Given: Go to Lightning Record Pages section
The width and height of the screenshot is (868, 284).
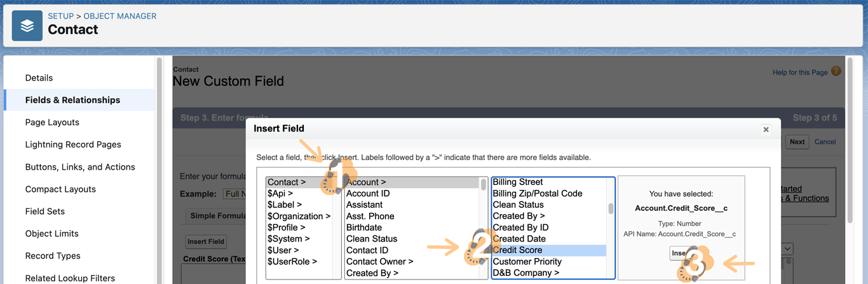Looking at the screenshot, I should 73,144.
